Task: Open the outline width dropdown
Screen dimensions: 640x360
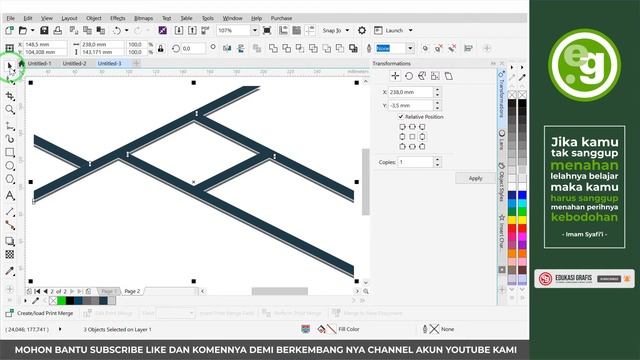Action: 410,49
